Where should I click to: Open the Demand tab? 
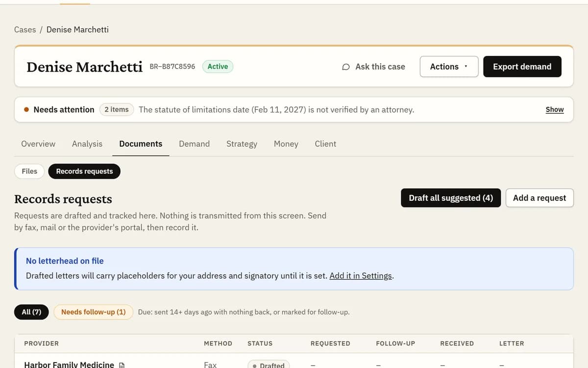click(x=194, y=144)
